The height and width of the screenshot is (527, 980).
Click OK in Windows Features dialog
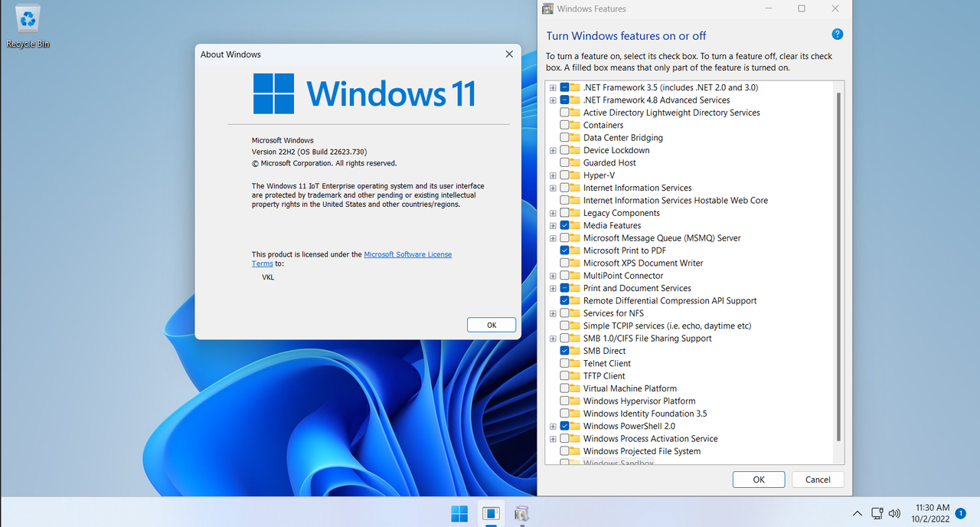[x=759, y=480]
